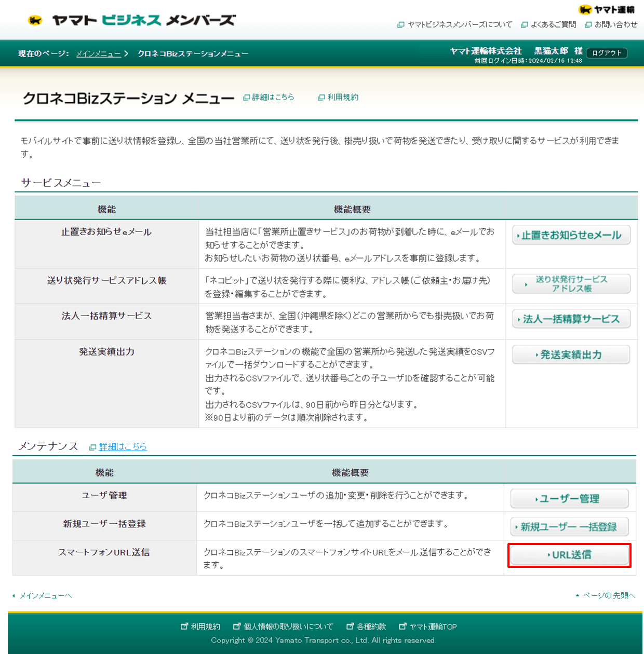Viewport: 644px width, 654px height.
Task: Navigate to メインメニュー via the breadcrumb
Action: [x=98, y=53]
